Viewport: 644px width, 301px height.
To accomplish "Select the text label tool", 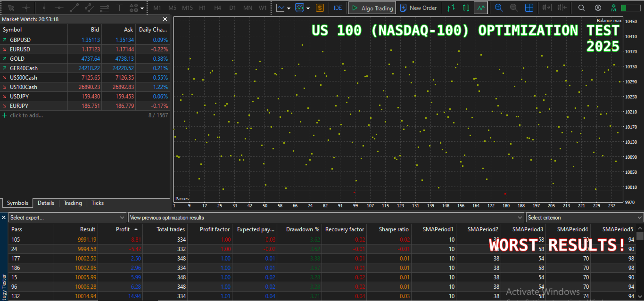I will click(x=119, y=8).
